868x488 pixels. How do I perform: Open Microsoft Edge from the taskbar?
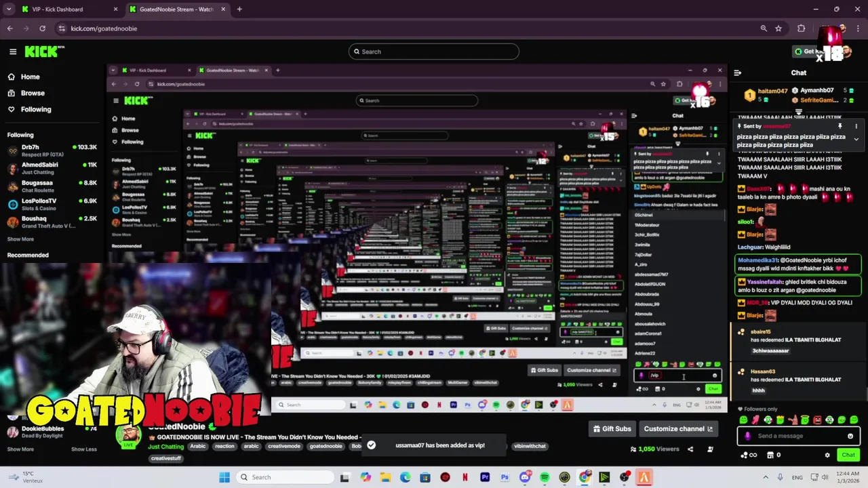405,477
